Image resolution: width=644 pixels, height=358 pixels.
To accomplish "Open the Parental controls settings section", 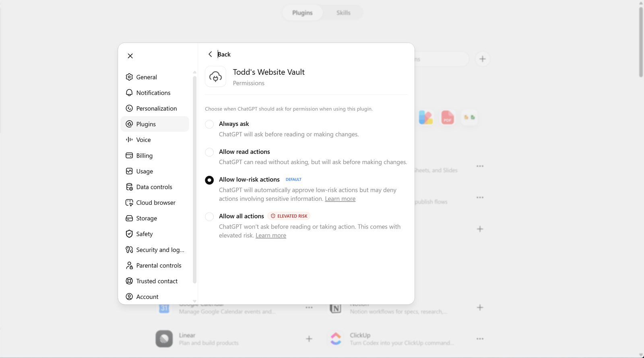I will tap(155, 265).
